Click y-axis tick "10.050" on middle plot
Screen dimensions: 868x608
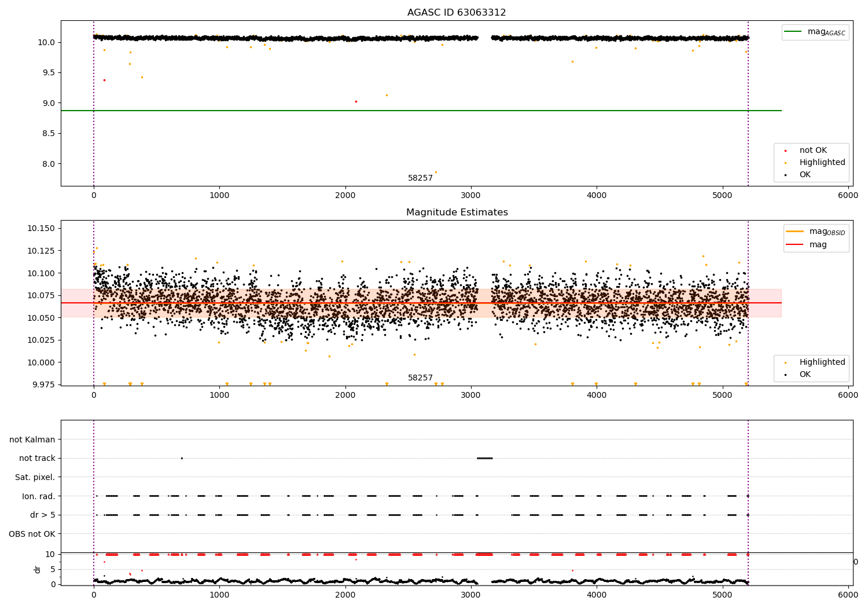coord(42,318)
